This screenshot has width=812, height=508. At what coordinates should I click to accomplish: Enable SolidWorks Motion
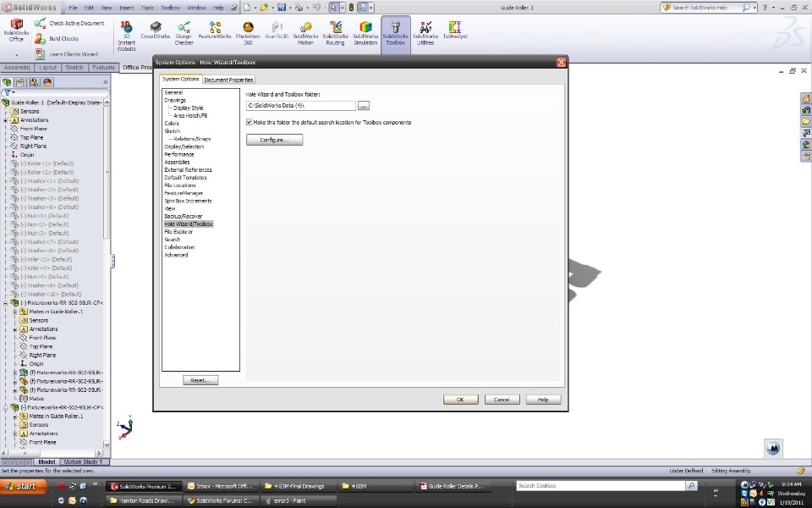(305, 33)
